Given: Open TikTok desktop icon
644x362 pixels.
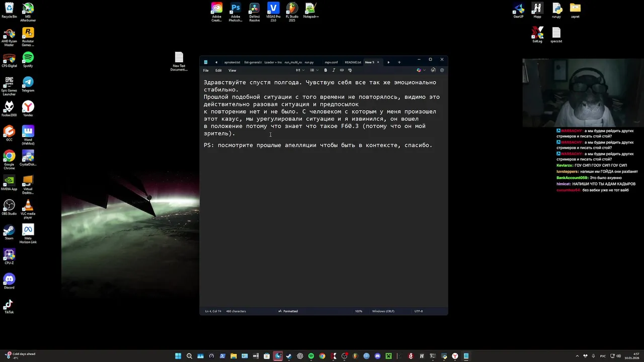Looking at the screenshot, I should pyautogui.click(x=9, y=306).
